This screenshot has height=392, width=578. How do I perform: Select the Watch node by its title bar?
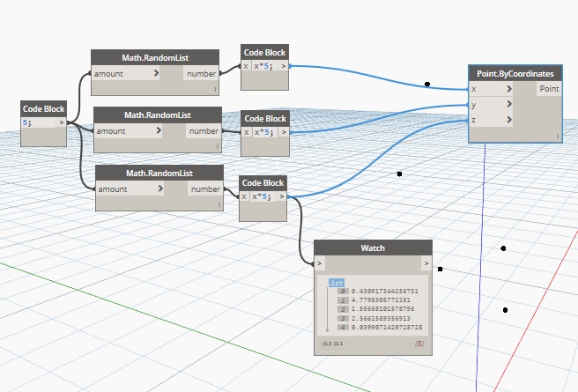point(373,248)
